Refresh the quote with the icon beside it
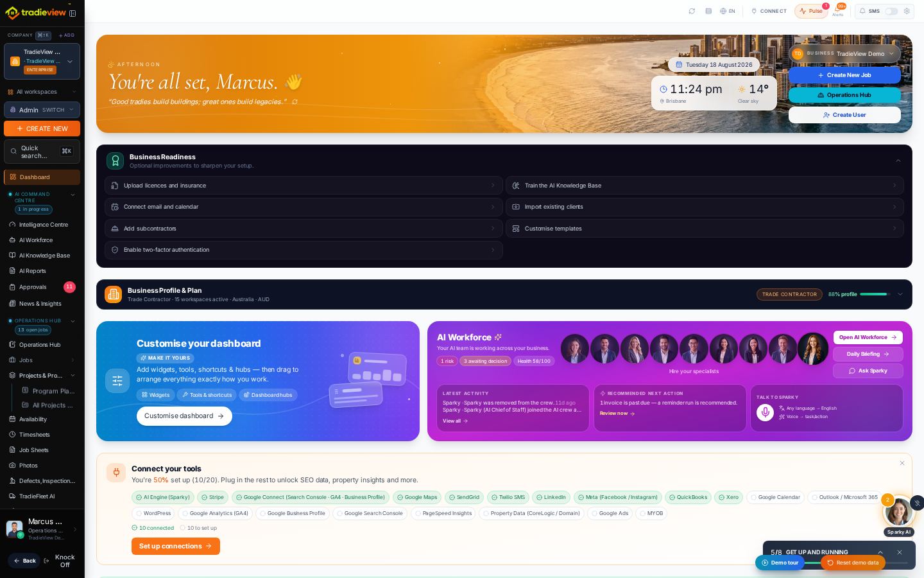 (295, 102)
